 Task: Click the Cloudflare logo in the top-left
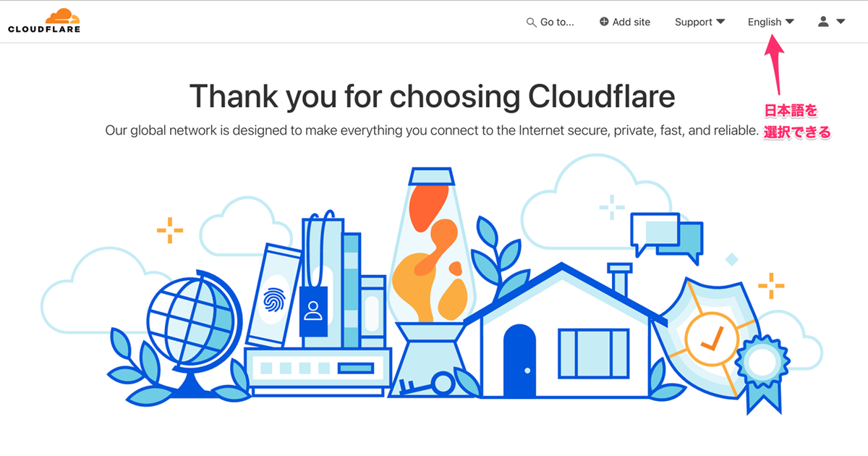[43, 20]
